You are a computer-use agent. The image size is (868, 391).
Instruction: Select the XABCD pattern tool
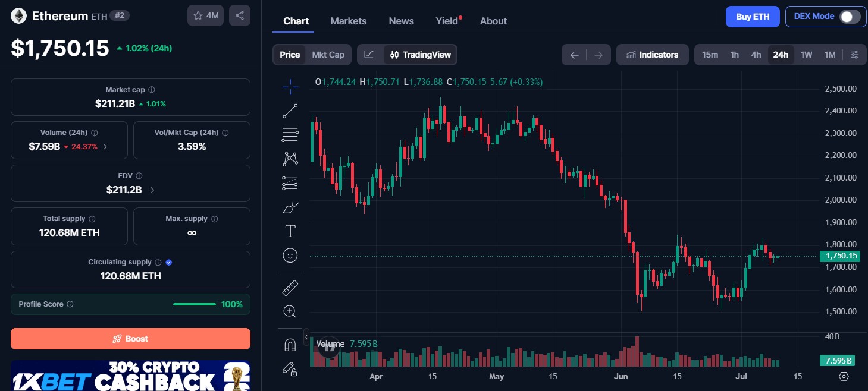coord(290,159)
